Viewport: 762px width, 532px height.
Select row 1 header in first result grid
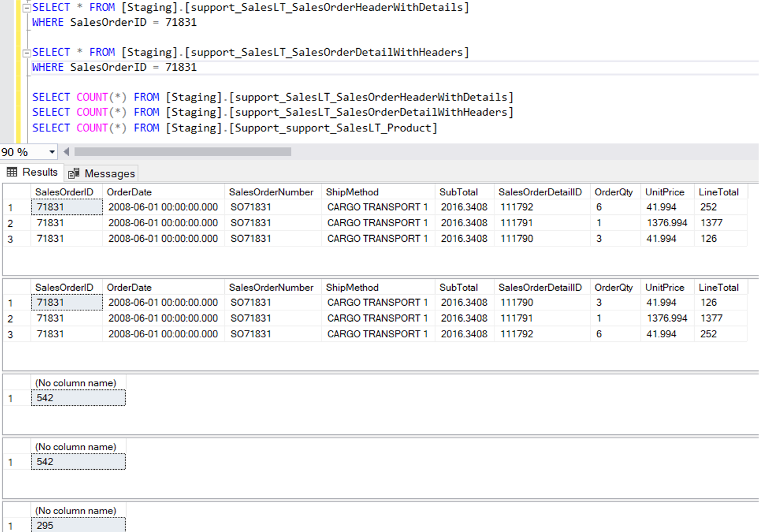coord(17,208)
